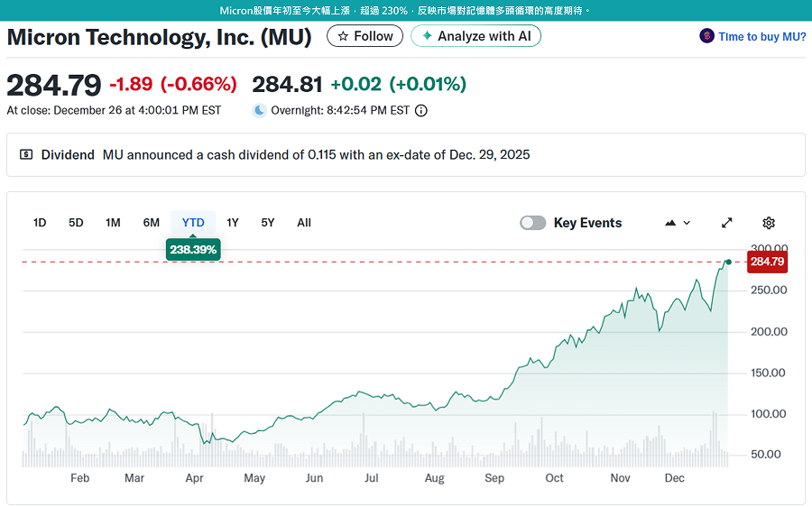812x507 pixels.
Task: Click the red 284.79 price marker
Action: [x=767, y=263]
